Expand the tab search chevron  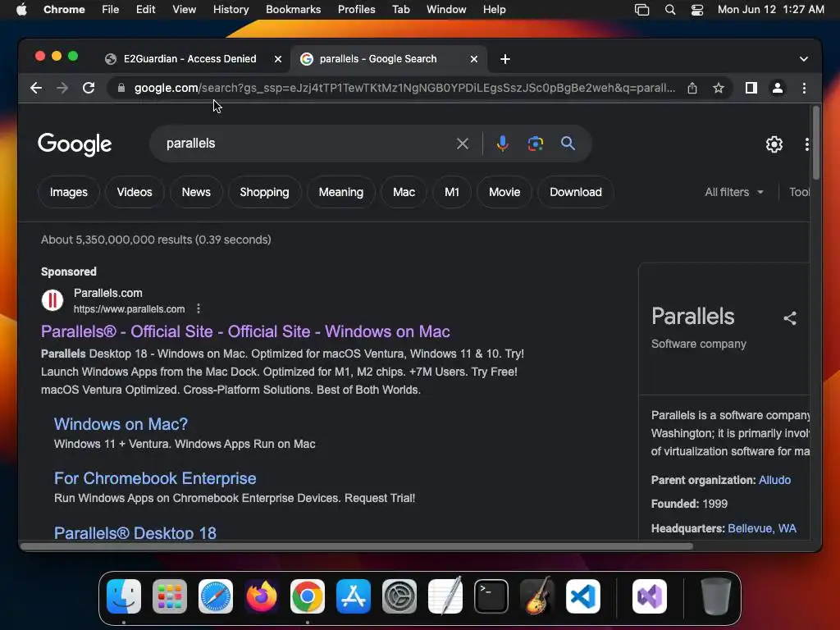click(x=804, y=59)
